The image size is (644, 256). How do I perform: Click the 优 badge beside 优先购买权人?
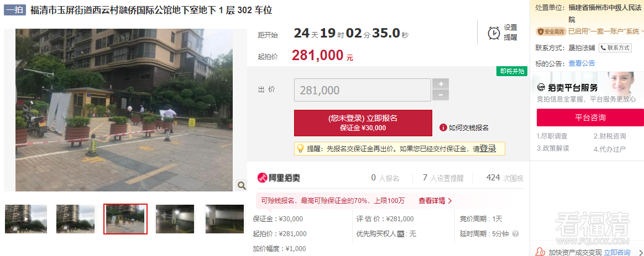click(x=401, y=234)
